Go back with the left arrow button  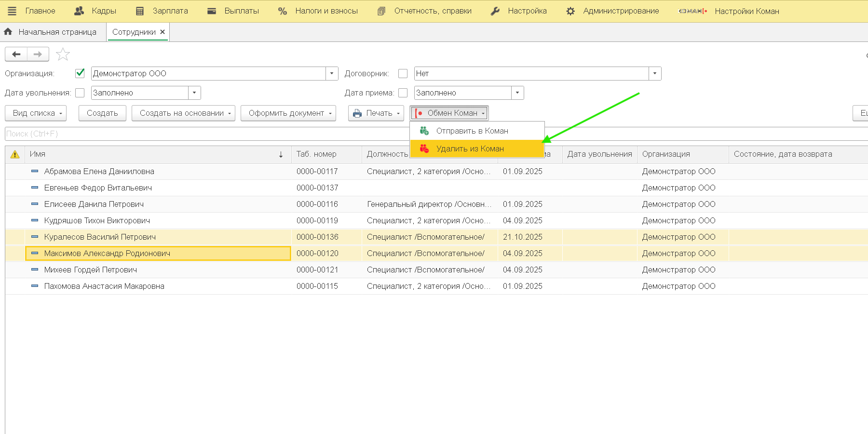[x=16, y=54]
